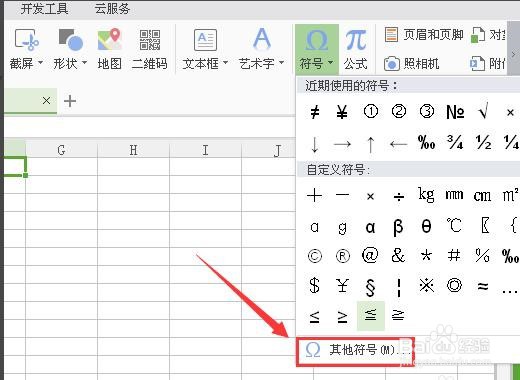Insert circled number ① symbol

point(371,112)
